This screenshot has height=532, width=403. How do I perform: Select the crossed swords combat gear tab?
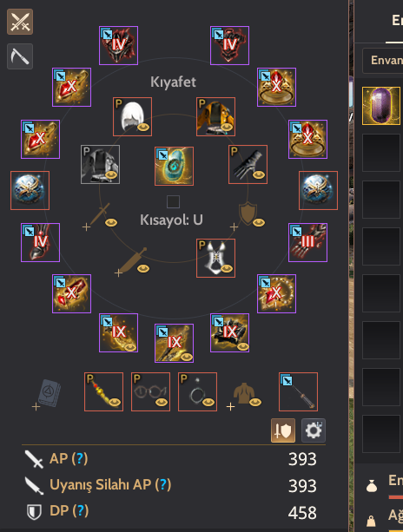(20, 22)
